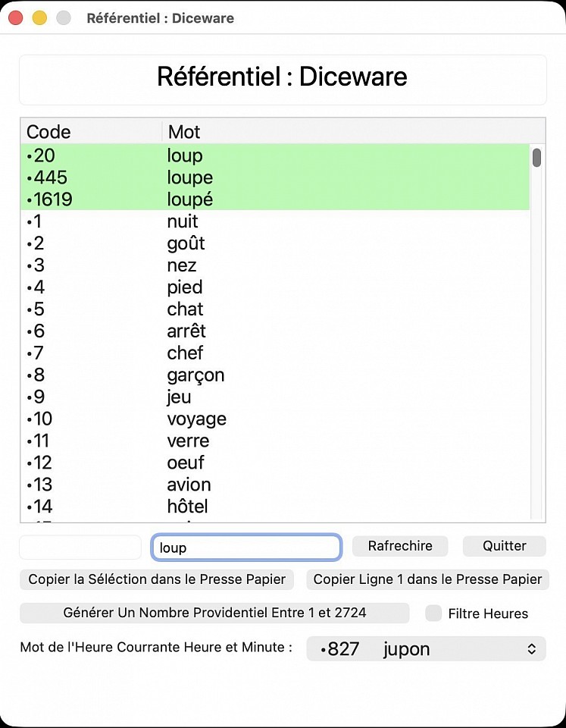566x728 pixels.
Task: Click the Code column header
Action: (x=91, y=132)
